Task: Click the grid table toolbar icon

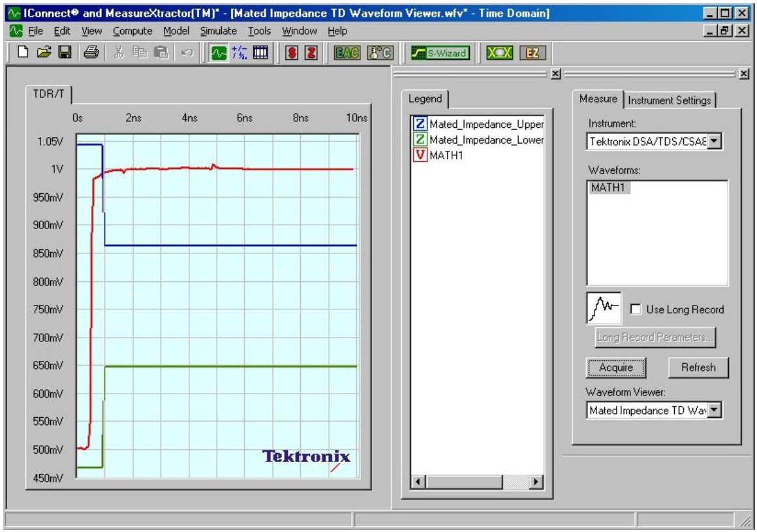Action: [x=260, y=52]
